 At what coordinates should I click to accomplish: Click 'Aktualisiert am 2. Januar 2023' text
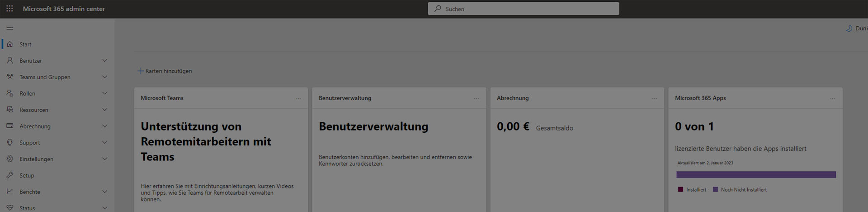coord(705,163)
